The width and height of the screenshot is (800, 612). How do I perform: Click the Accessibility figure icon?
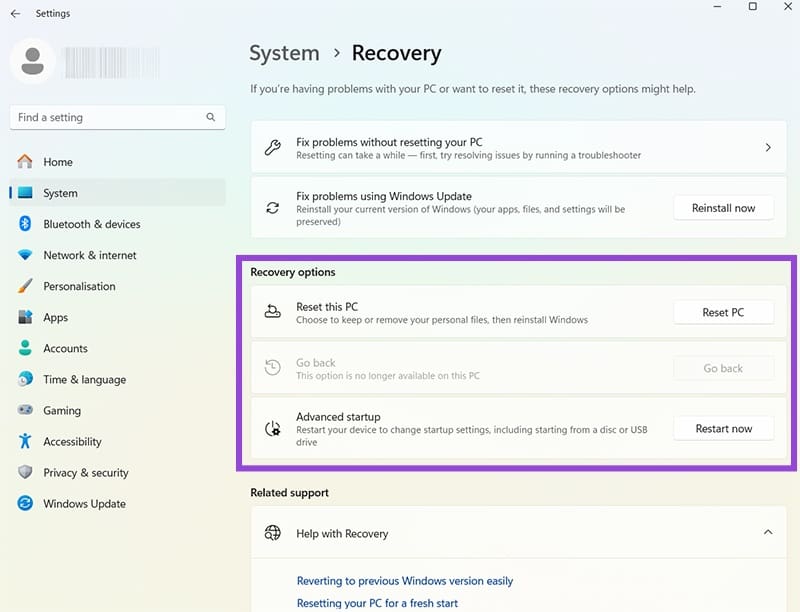click(x=25, y=441)
